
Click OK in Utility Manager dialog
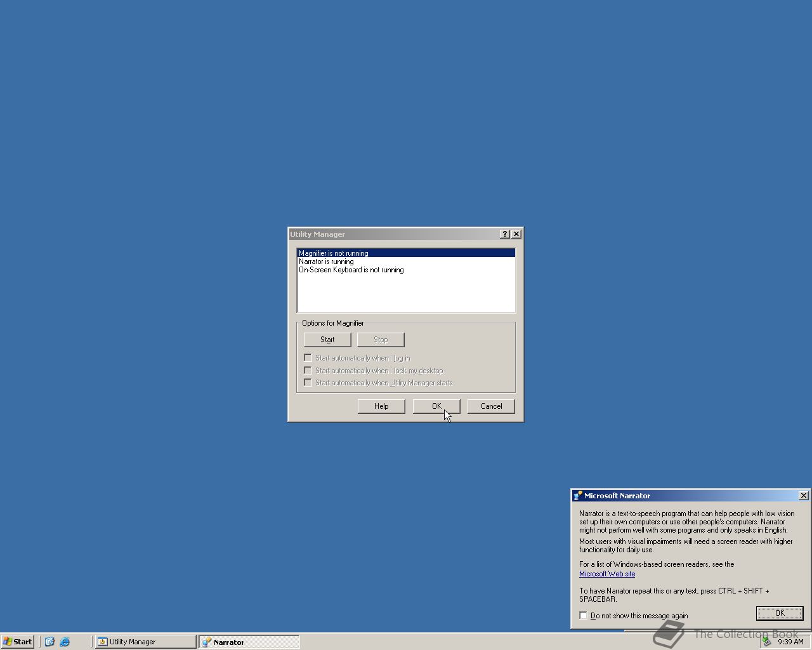(436, 406)
